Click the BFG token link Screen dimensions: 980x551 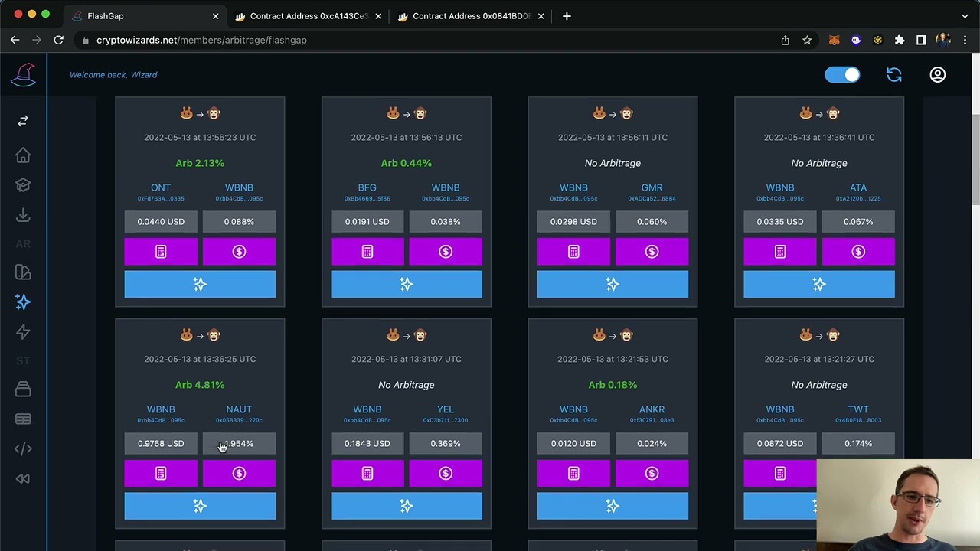[367, 187]
